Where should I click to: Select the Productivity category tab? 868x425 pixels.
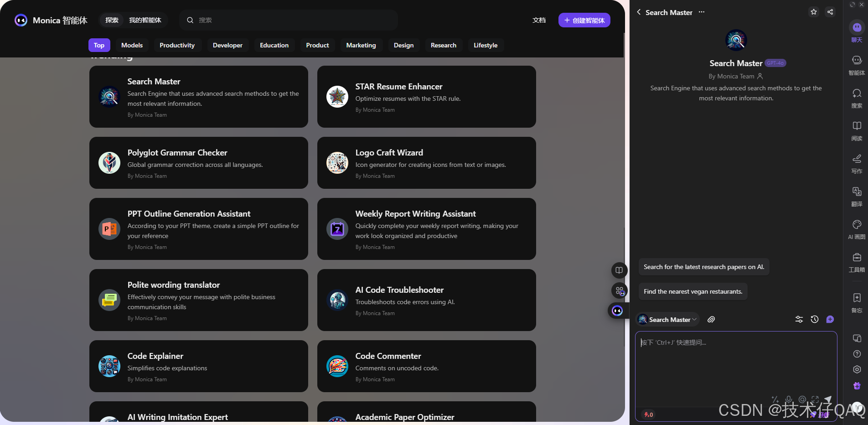tap(177, 45)
